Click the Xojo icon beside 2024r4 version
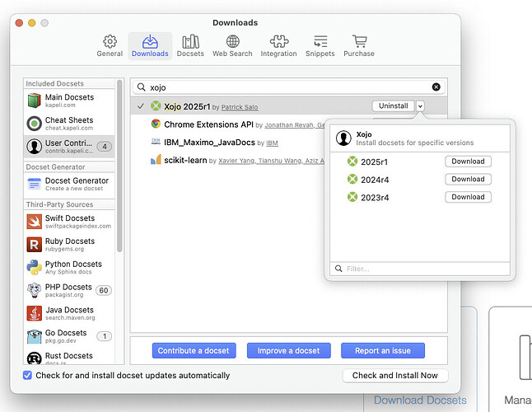Image resolution: width=532 pixels, height=412 pixels. point(352,179)
